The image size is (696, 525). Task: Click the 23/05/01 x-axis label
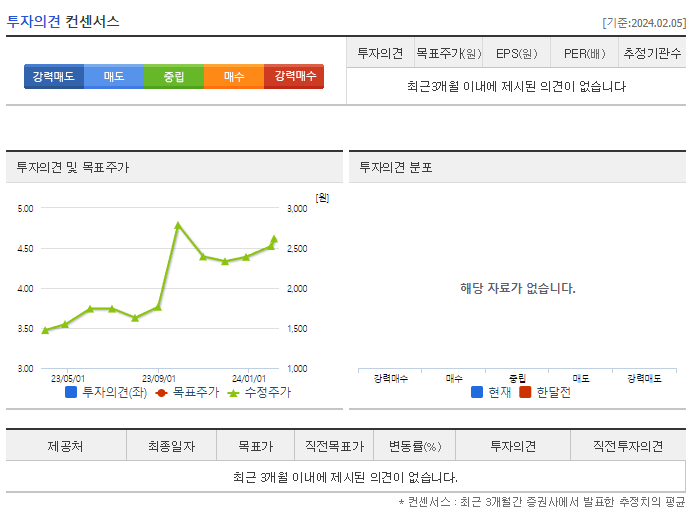coord(67,379)
